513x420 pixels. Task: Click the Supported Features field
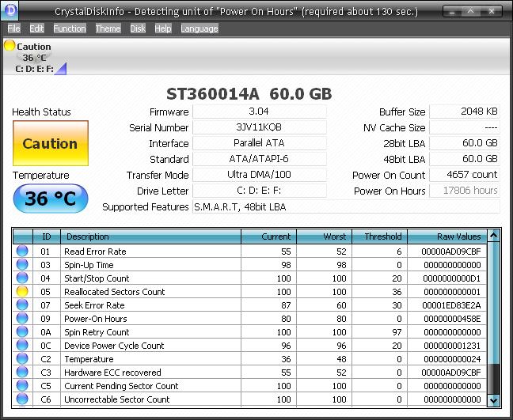(x=346, y=206)
